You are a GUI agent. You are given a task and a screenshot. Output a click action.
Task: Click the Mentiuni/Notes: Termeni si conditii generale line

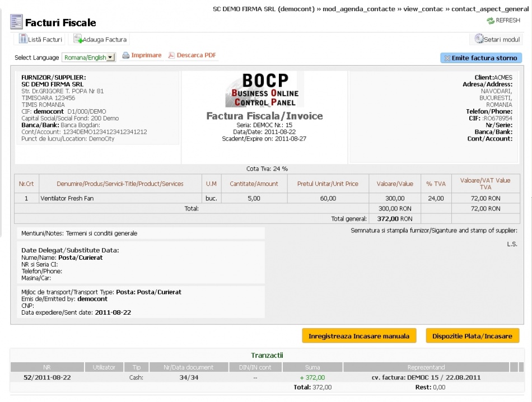point(80,233)
